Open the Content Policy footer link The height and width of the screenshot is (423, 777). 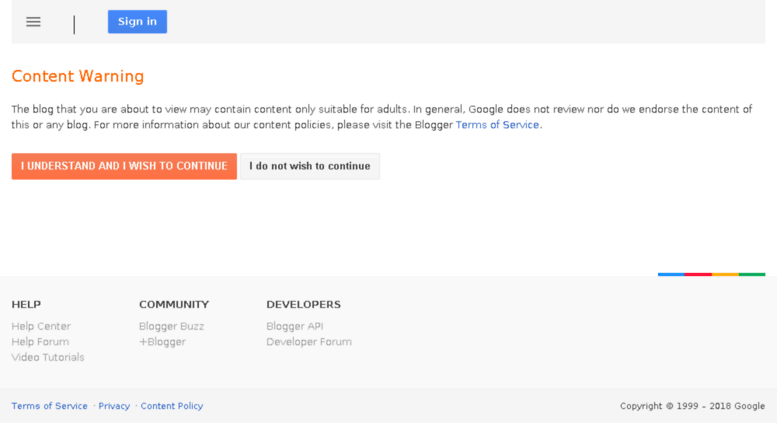click(172, 406)
